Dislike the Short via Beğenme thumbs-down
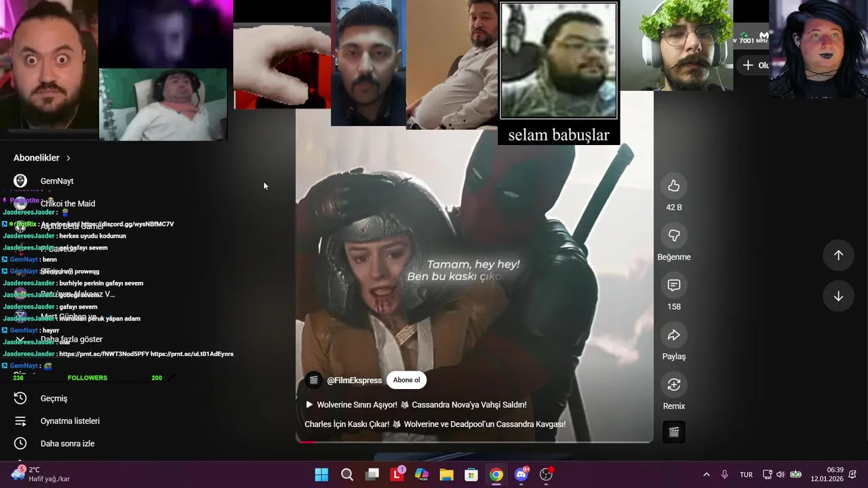This screenshot has width=868, height=488. tap(673, 235)
